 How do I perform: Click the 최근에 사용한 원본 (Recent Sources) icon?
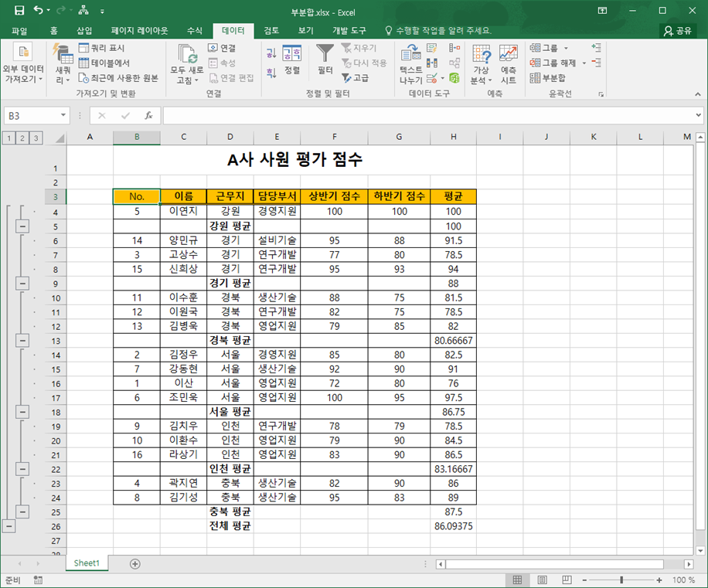[83, 77]
